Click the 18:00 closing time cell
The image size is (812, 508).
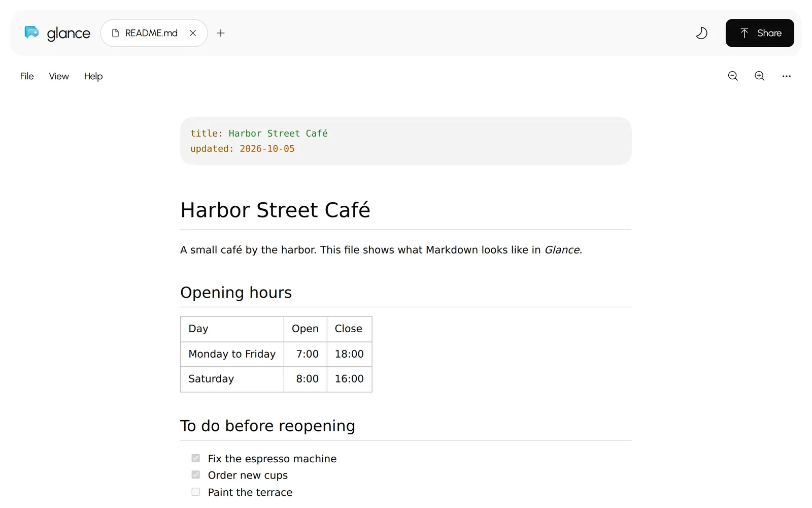point(349,354)
